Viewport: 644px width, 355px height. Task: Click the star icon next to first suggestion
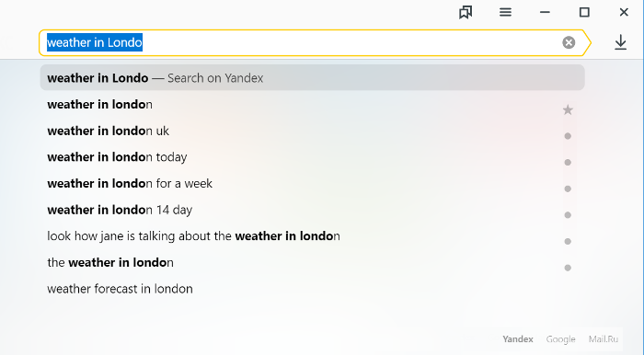(568, 109)
